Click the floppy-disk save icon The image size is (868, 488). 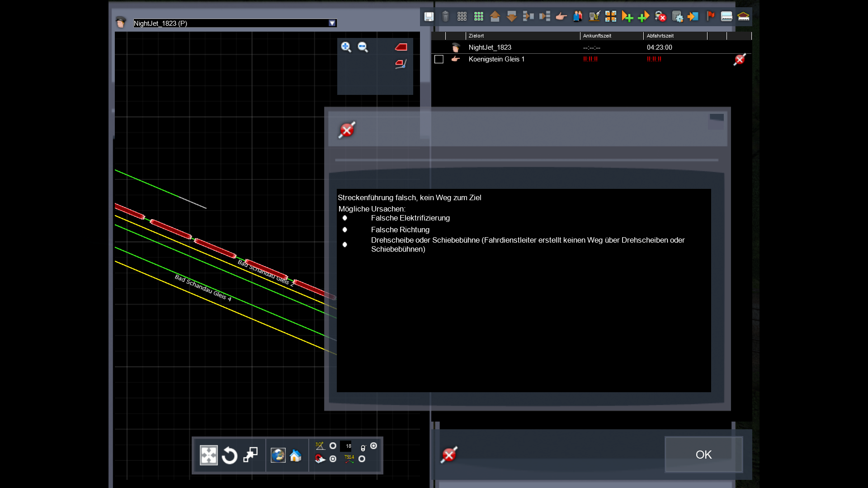click(x=429, y=17)
